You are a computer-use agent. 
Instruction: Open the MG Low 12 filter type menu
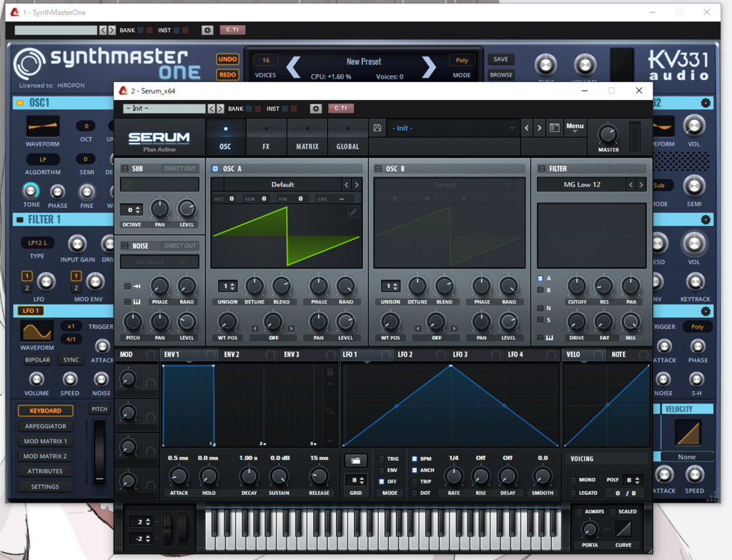[582, 185]
